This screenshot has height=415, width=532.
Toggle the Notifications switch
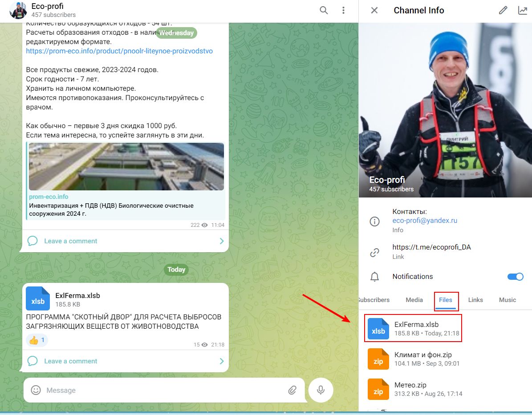point(515,277)
